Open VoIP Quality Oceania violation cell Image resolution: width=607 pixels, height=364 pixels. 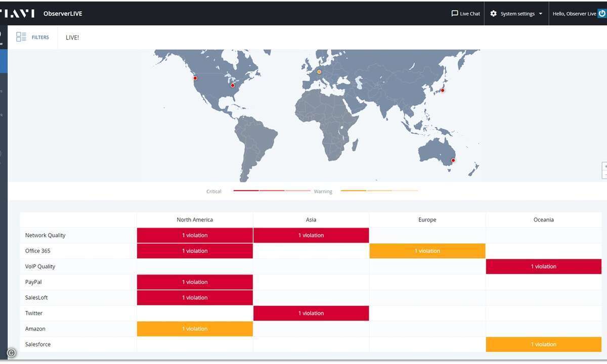544,266
